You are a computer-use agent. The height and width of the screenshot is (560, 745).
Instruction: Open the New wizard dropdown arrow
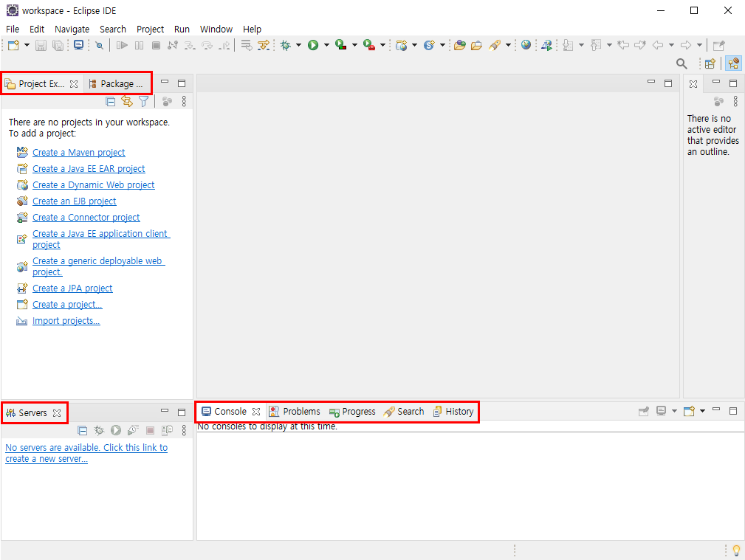[27, 45]
